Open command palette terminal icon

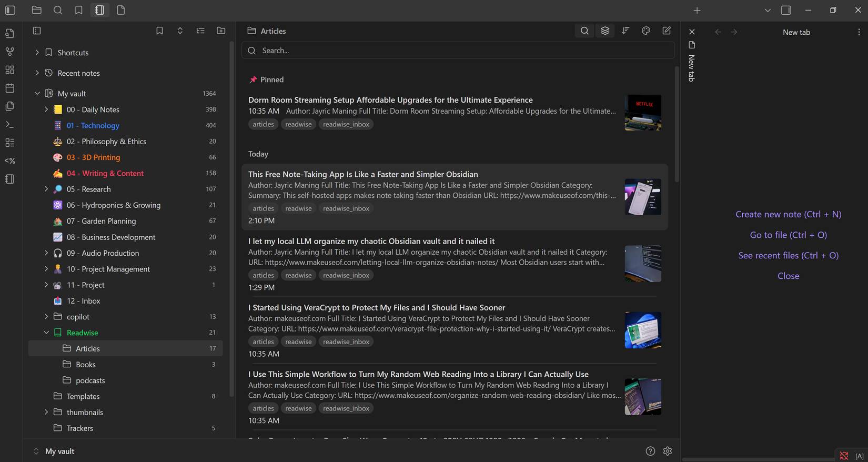9,125
